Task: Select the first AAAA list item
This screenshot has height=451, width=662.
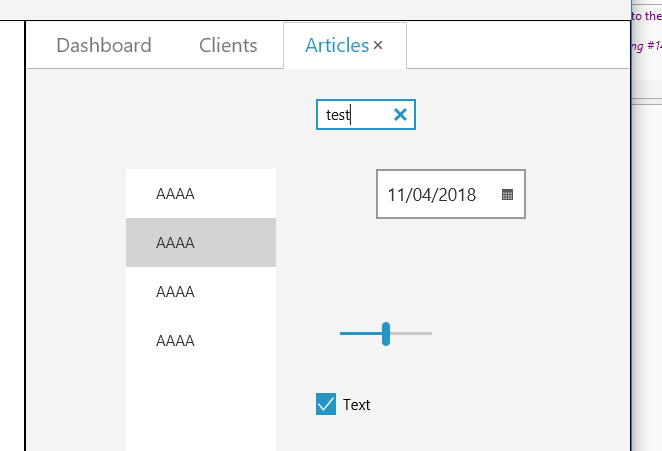Action: point(201,194)
